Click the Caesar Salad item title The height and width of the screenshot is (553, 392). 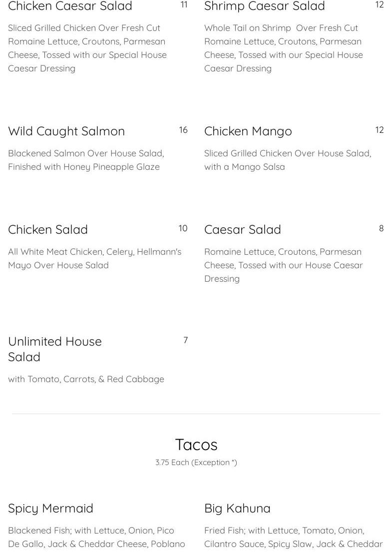tap(242, 229)
